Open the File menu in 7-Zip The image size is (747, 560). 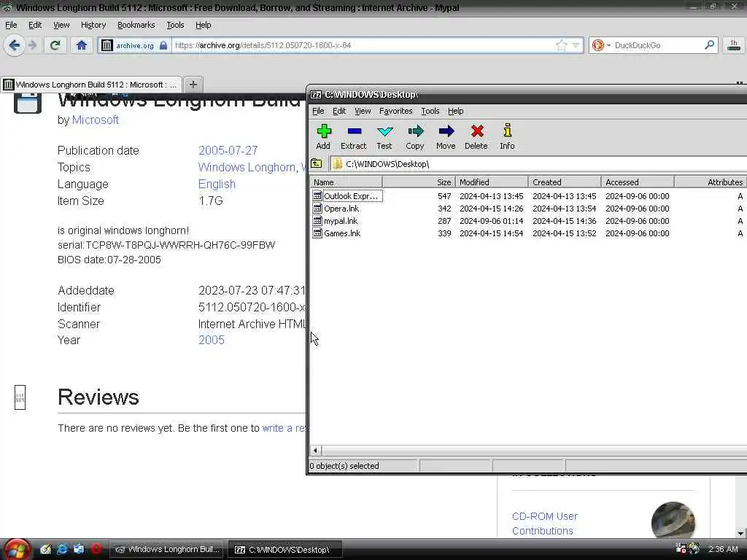(x=318, y=111)
